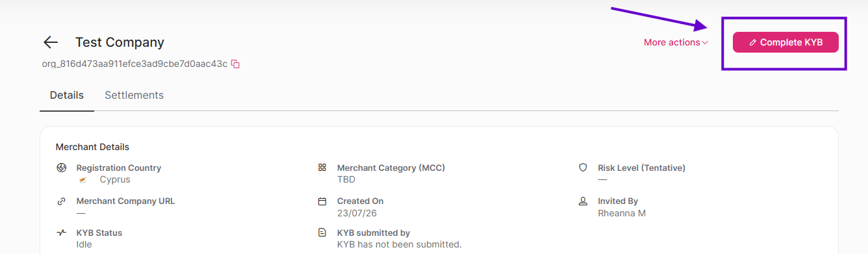Viewport: 868px width, 254px height.
Task: Click the pulse icon beside KYB Status
Action: click(62, 233)
